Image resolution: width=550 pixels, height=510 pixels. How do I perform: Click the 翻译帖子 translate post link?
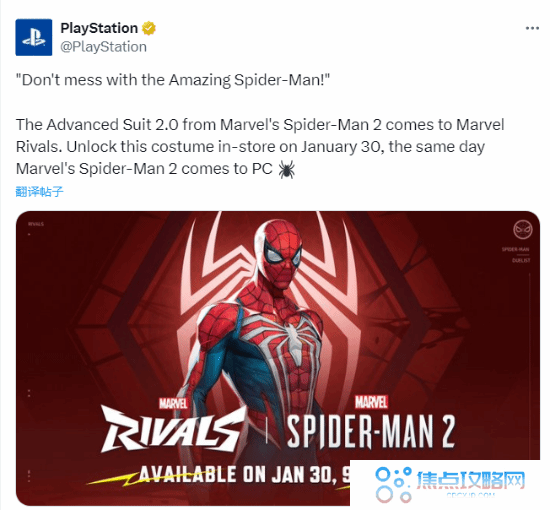(x=39, y=192)
